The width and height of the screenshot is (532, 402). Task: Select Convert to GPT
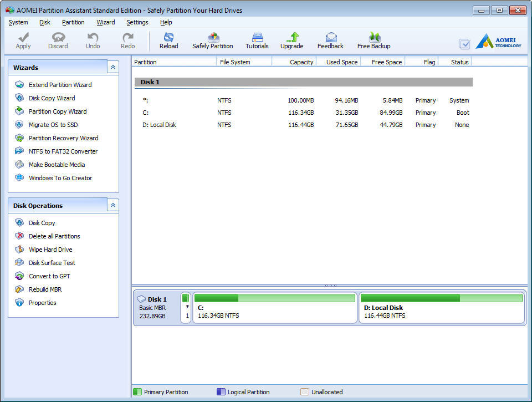[49, 276]
